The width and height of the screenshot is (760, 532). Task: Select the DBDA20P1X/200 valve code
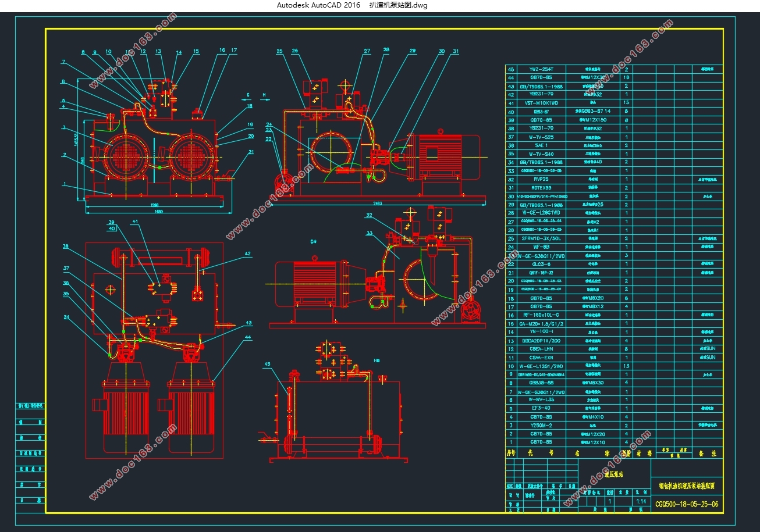click(542, 341)
